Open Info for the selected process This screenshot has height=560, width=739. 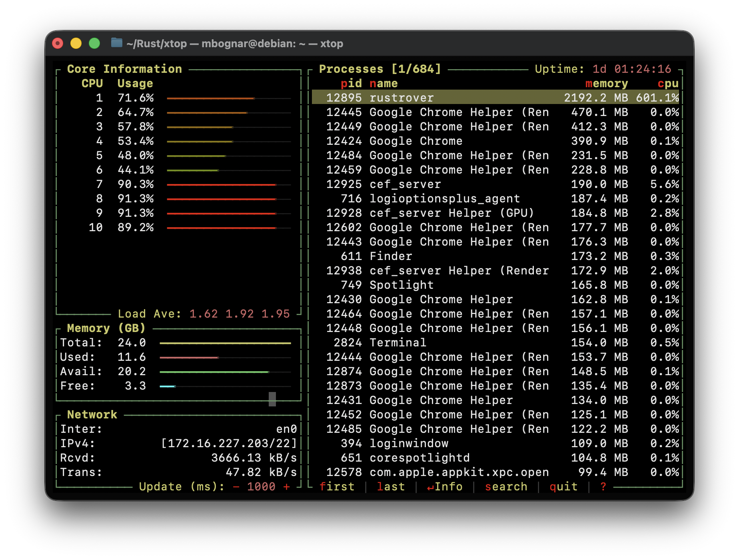pos(445,486)
